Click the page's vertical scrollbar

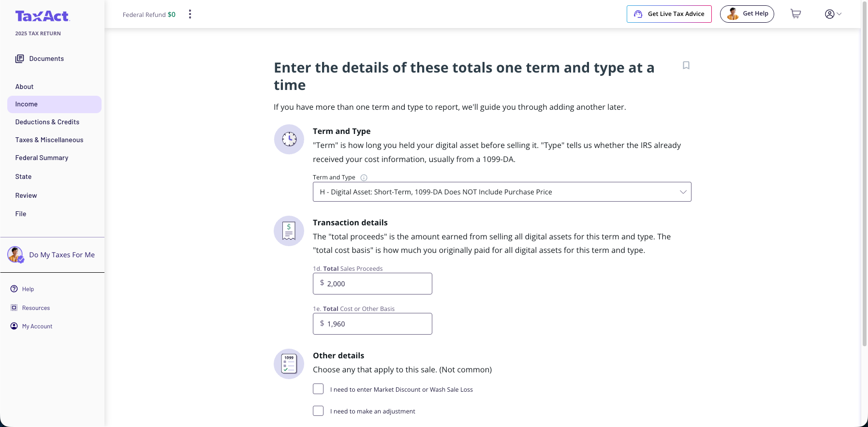click(x=864, y=193)
